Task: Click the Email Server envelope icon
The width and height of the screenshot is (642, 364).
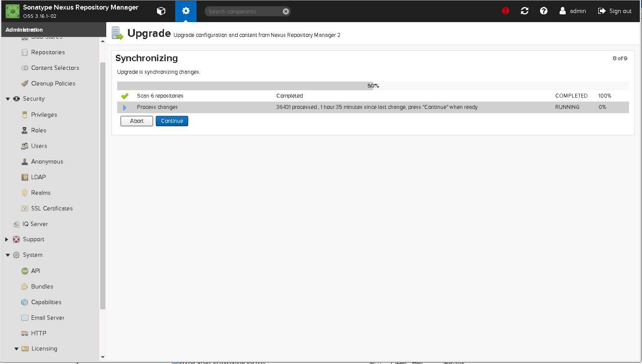Action: [25, 318]
